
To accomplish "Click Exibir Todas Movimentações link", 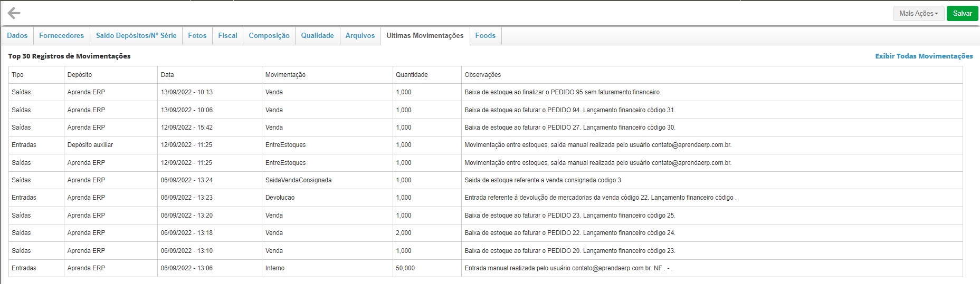I will [x=924, y=56].
